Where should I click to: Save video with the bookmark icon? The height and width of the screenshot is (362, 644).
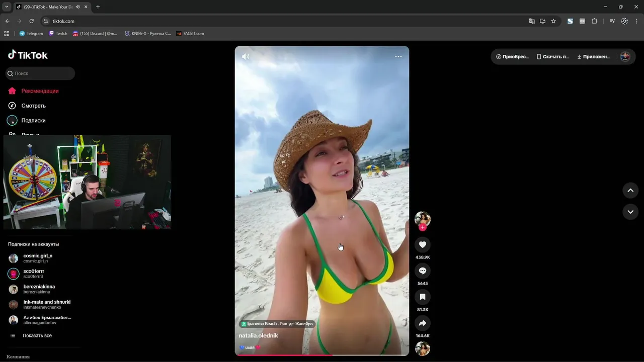point(423,297)
